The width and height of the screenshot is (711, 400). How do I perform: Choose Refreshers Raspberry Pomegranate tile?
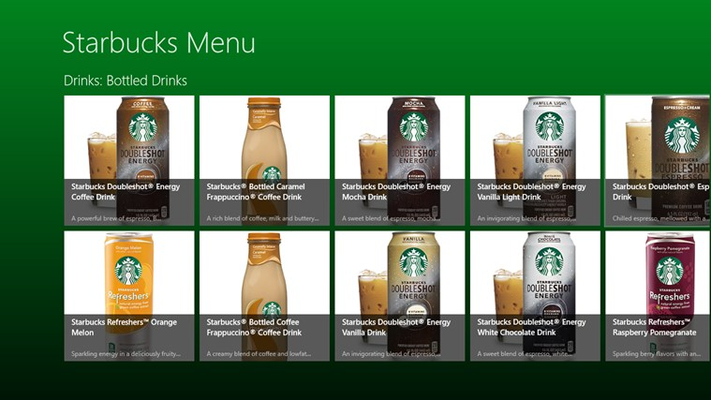click(x=658, y=296)
